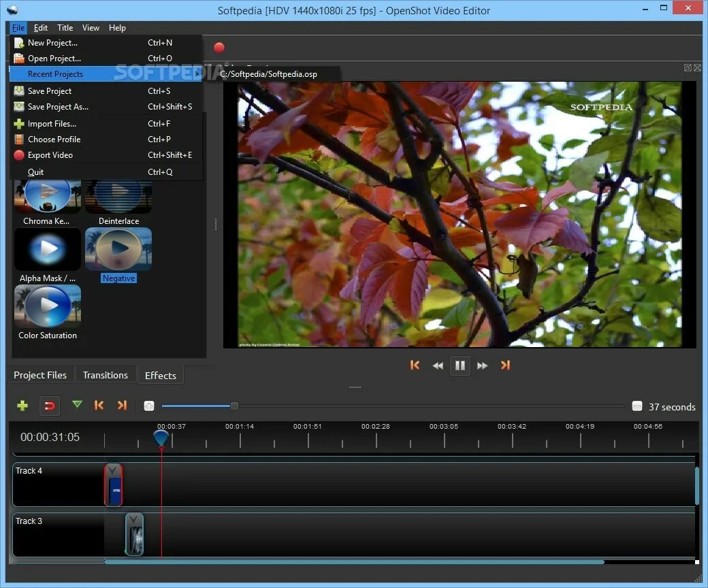Select the Alpha Mask effect thumbnail
The width and height of the screenshot is (708, 588).
click(48, 249)
